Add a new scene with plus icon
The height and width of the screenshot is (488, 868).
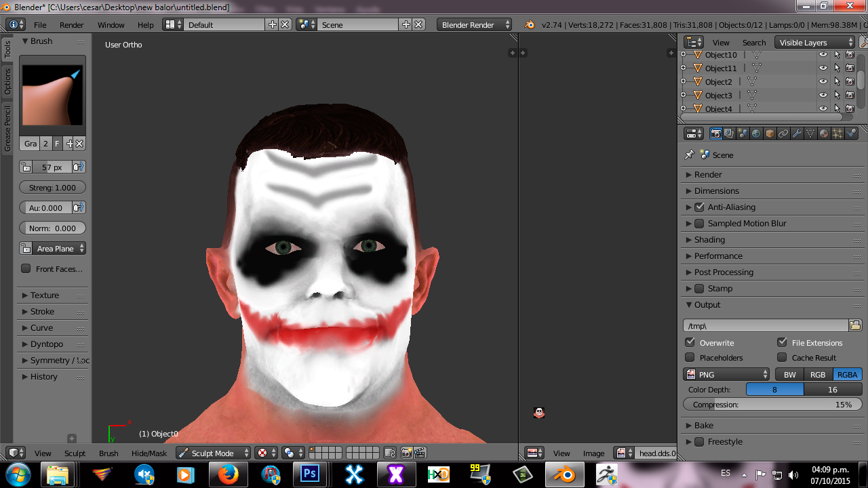pos(406,24)
